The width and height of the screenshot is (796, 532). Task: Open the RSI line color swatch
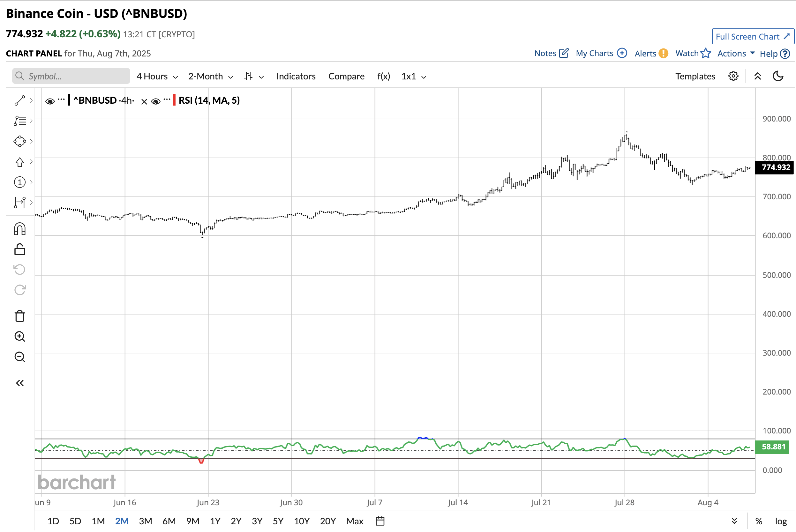(x=174, y=100)
